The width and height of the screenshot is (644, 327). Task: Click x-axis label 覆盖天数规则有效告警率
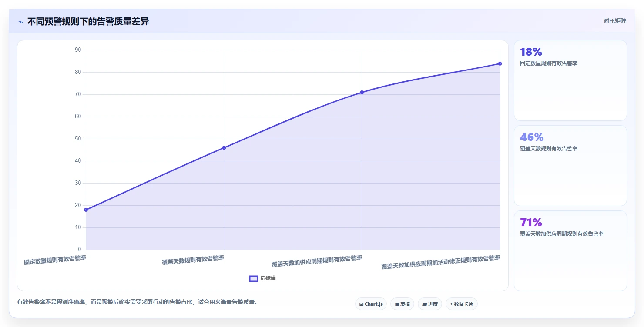click(193, 260)
